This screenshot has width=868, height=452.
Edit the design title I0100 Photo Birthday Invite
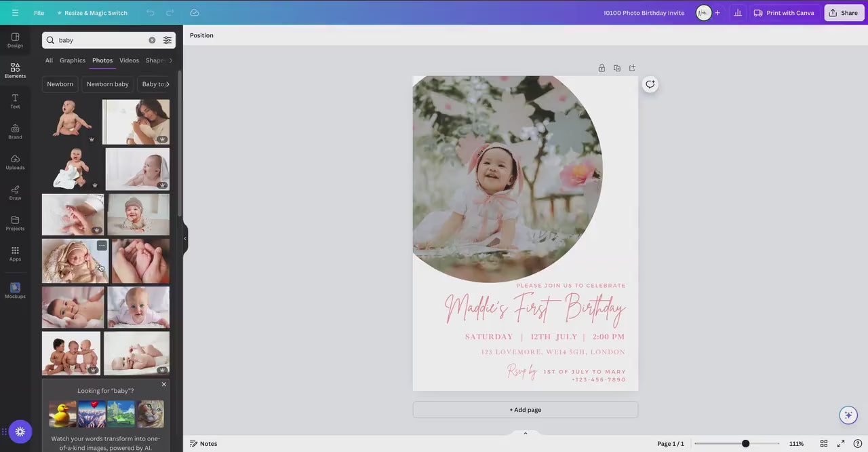coord(644,13)
